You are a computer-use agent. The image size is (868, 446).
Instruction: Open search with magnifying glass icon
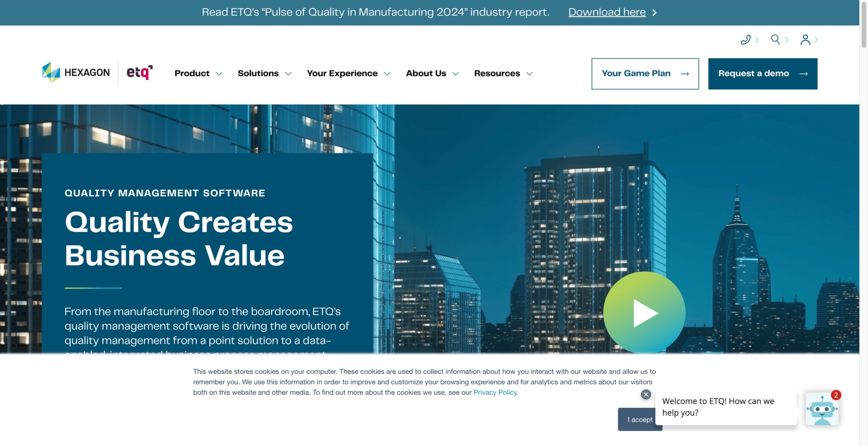click(775, 39)
